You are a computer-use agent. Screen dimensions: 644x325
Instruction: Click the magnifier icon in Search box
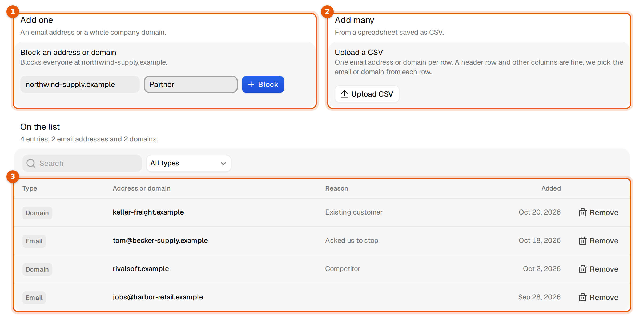point(31,163)
